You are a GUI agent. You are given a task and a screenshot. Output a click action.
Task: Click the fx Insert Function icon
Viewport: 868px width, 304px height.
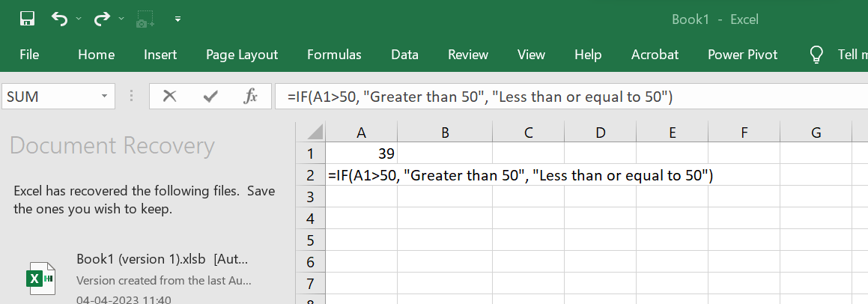(251, 97)
